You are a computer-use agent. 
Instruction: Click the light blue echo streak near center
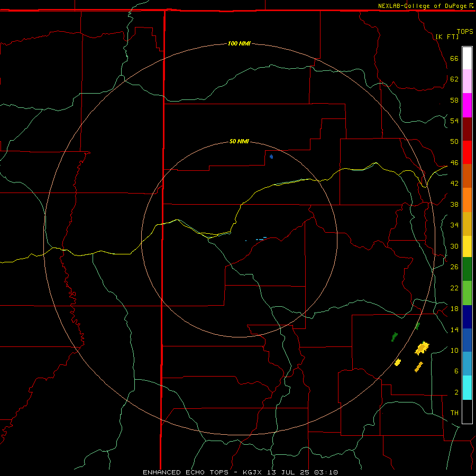261,239
